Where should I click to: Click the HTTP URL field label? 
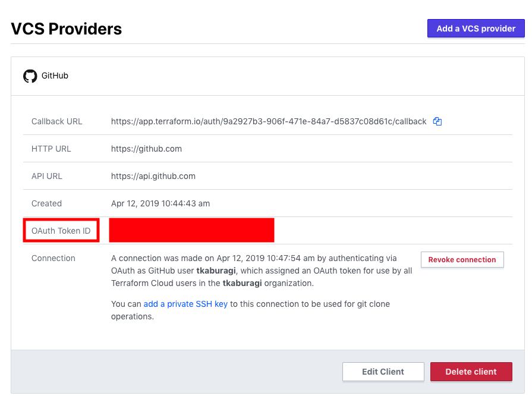click(51, 149)
